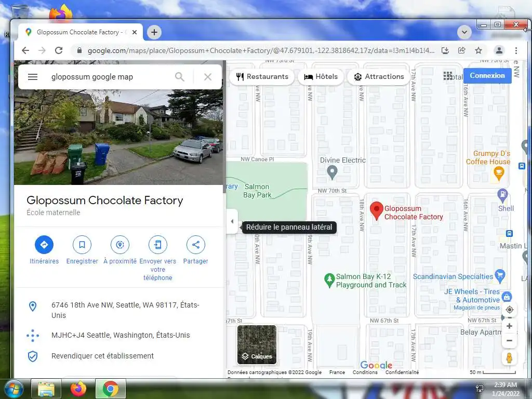Viewport: 532px width, 399px height.
Task: Clear the search with the X icon
Action: (x=208, y=77)
